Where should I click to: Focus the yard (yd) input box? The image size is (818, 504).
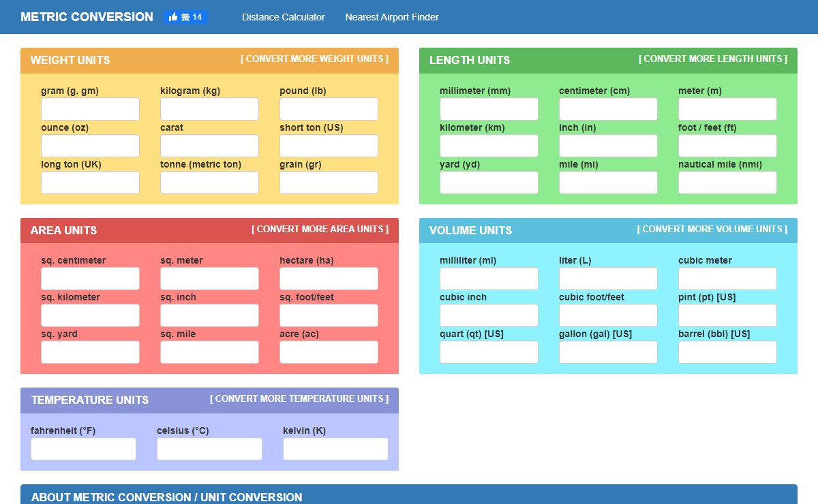(489, 183)
